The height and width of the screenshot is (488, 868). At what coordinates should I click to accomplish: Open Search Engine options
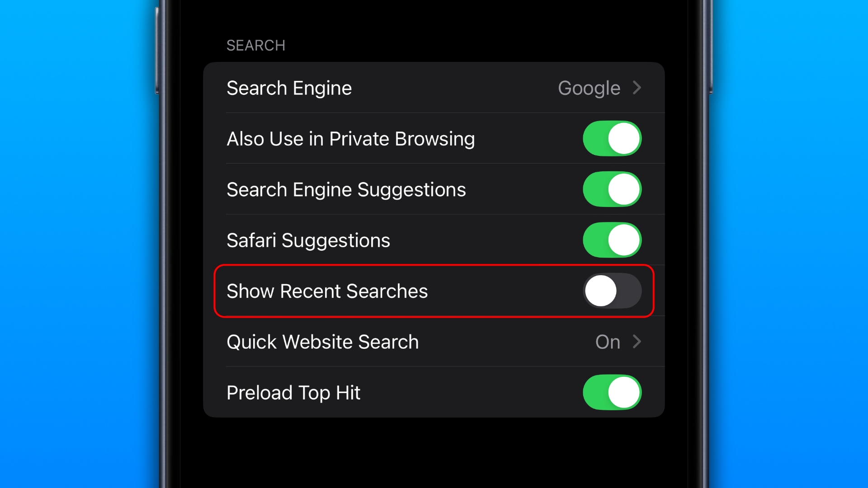pos(434,88)
